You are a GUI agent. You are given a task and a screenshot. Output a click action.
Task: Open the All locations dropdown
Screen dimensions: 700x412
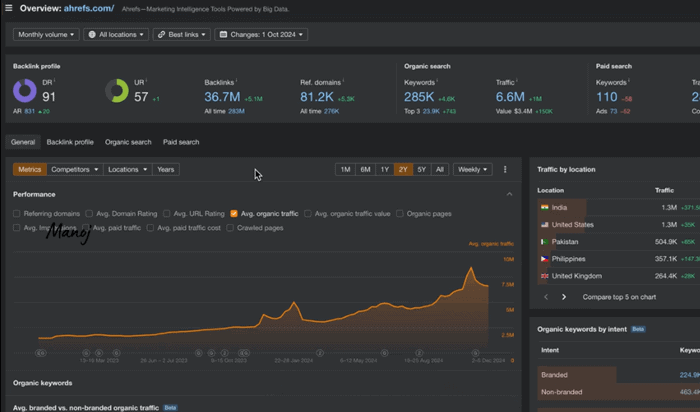[116, 34]
